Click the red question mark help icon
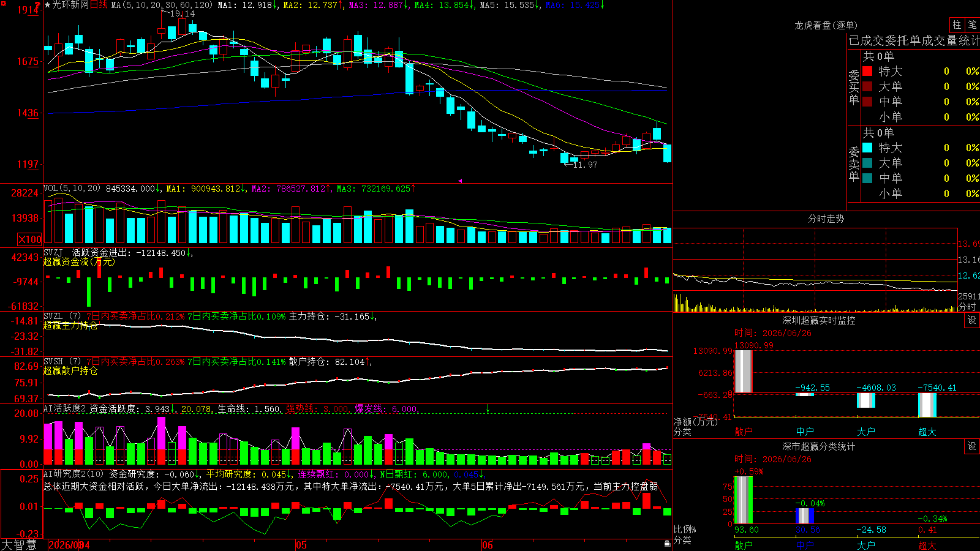This screenshot has width=980, height=551. [38, 6]
